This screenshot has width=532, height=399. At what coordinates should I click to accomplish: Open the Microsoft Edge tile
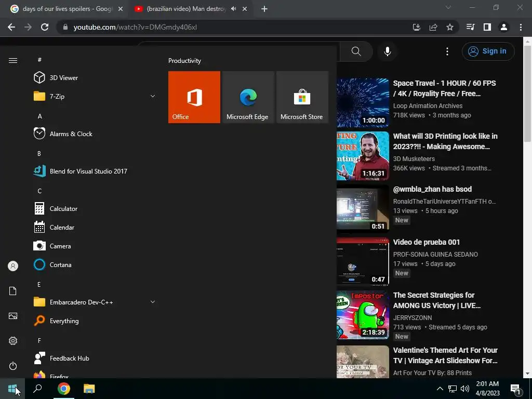click(x=248, y=97)
